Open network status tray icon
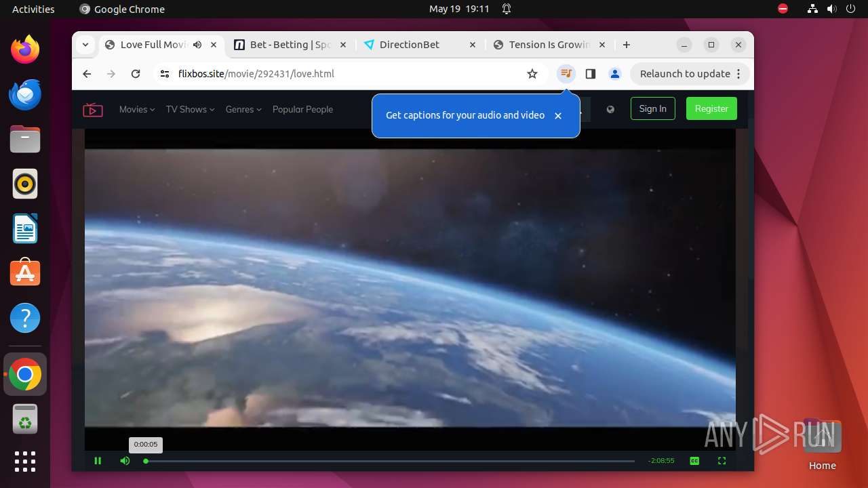This screenshot has width=868, height=488. pos(813,9)
